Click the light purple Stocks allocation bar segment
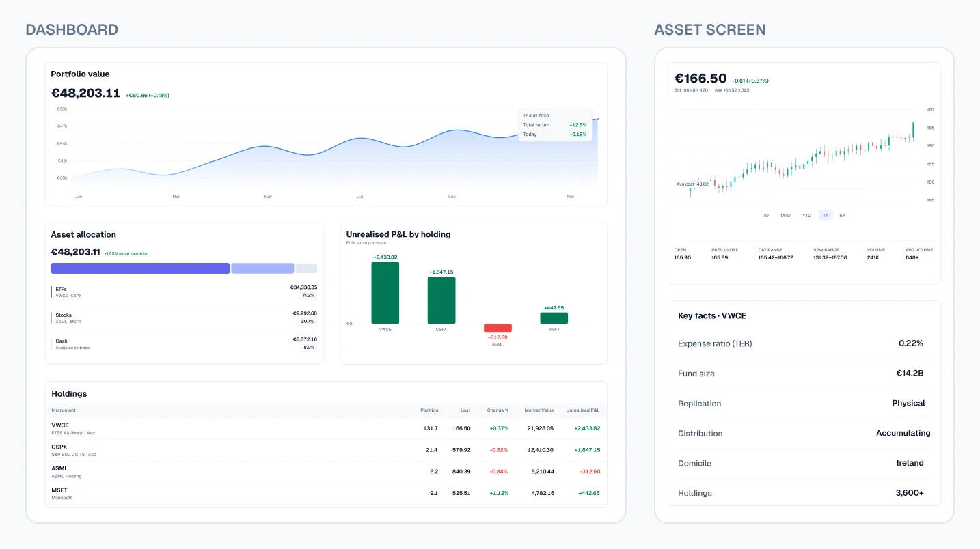This screenshot has width=980, height=549. tap(262, 268)
